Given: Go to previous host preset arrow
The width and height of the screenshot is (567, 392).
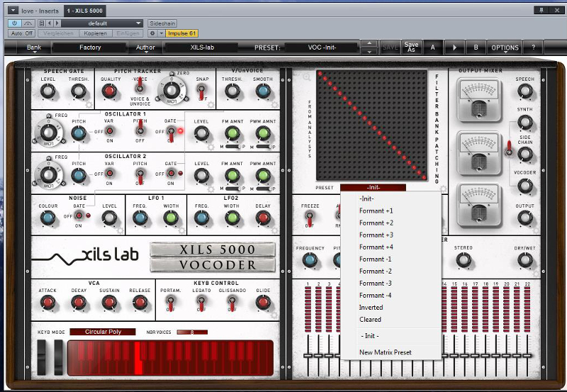Looking at the screenshot, I should coord(50,23).
